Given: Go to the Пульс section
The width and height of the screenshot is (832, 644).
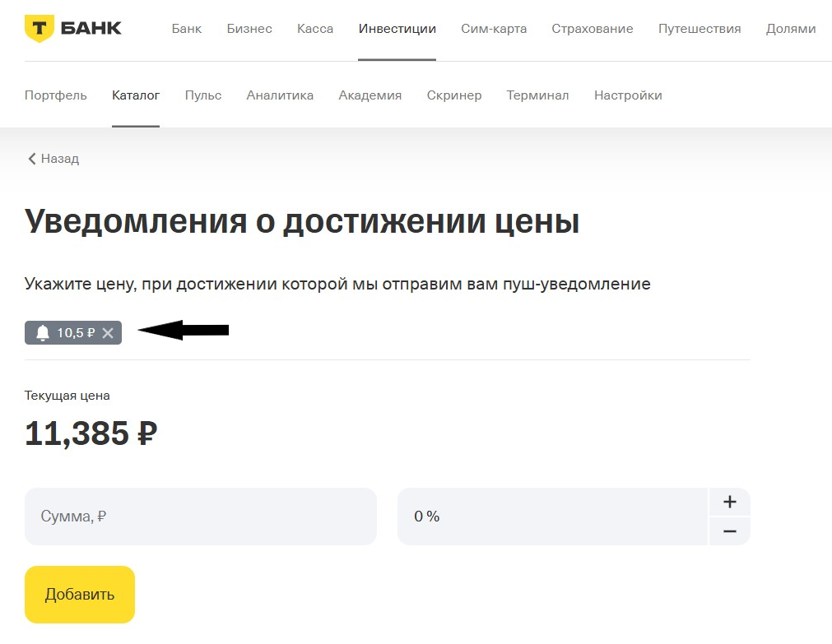Looking at the screenshot, I should 202,95.
